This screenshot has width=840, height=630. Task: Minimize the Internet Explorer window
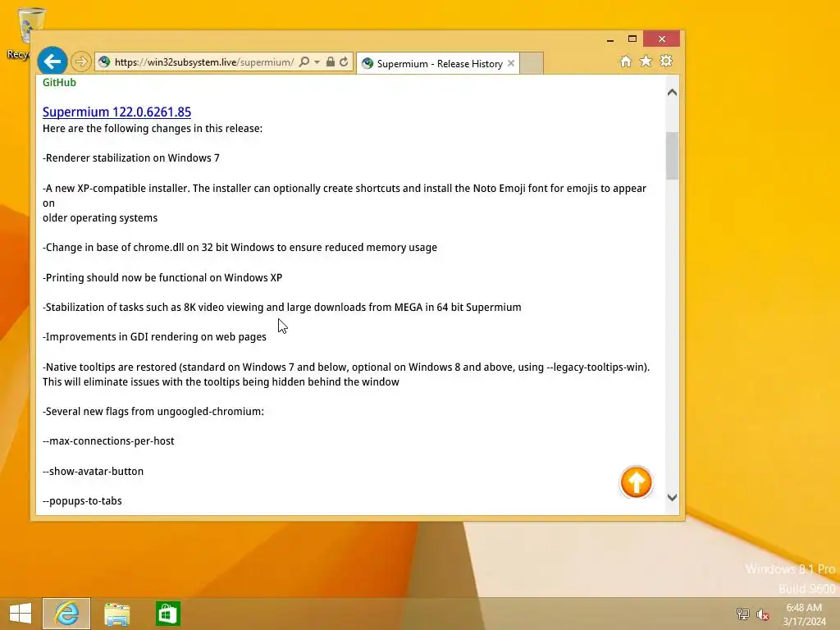610,39
